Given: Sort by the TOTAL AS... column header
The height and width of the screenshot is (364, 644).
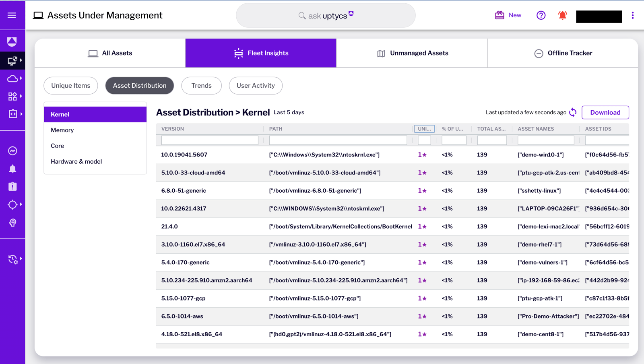Looking at the screenshot, I should (491, 129).
